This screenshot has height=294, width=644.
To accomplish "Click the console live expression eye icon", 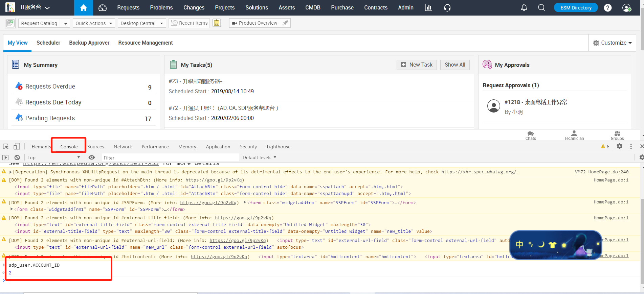I will pos(91,157).
